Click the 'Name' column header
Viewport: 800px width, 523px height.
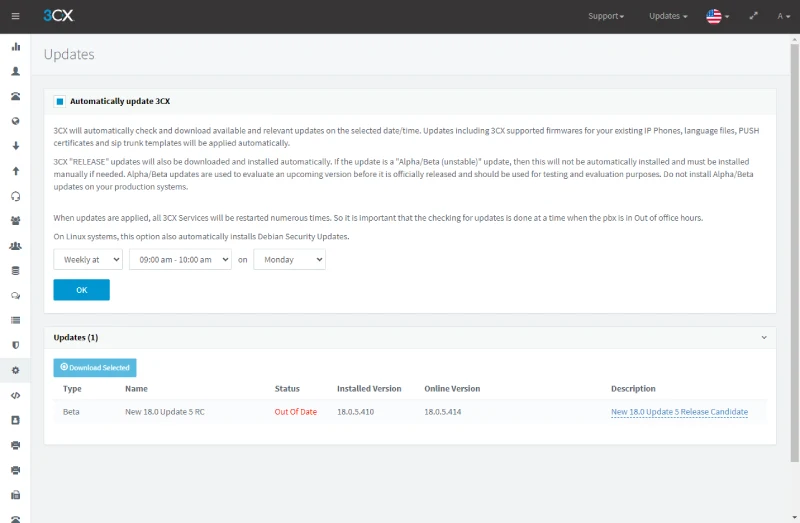click(x=136, y=389)
